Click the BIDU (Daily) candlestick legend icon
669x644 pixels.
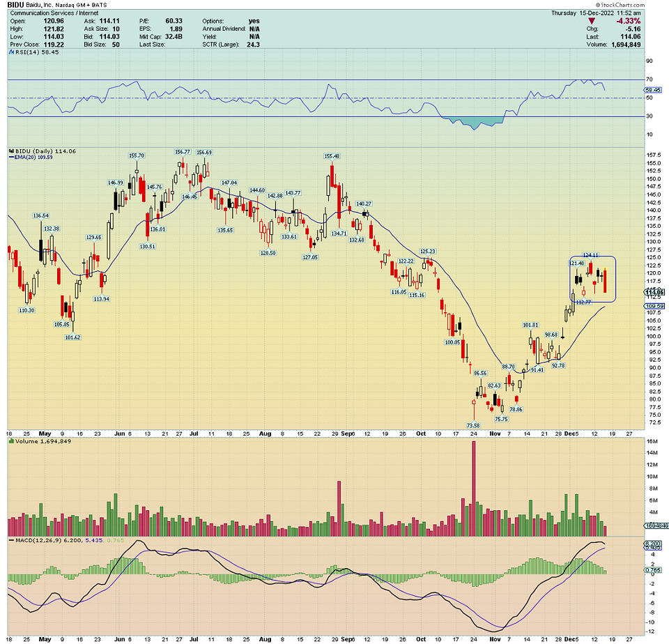coord(12,151)
